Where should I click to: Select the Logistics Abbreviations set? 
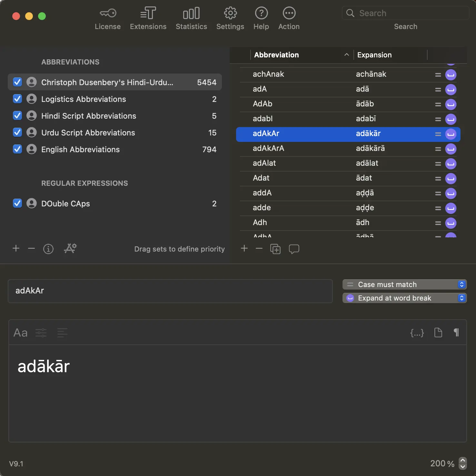(115, 99)
